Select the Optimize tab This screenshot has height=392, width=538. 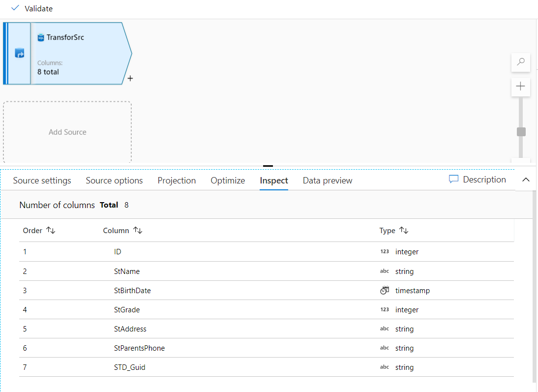(x=228, y=181)
